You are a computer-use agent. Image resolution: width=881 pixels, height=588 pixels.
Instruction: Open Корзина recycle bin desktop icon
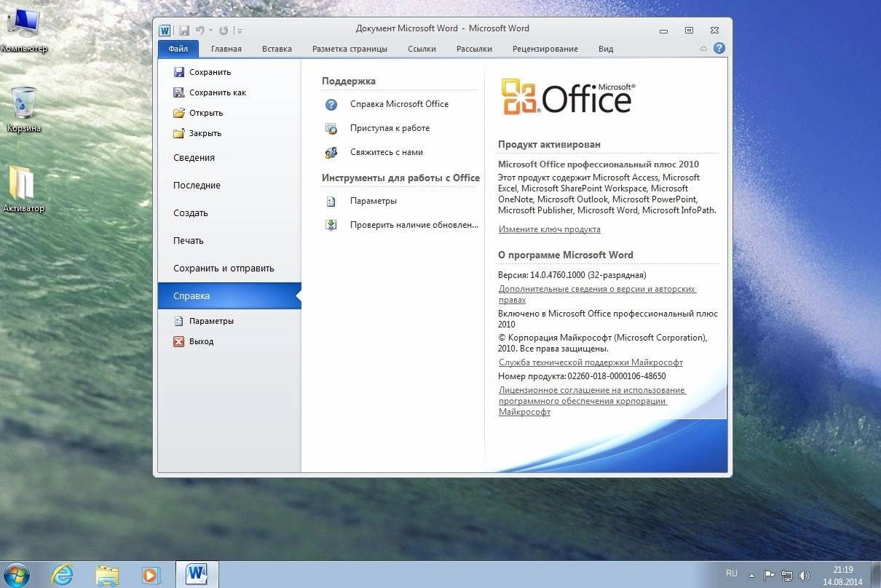point(24,110)
